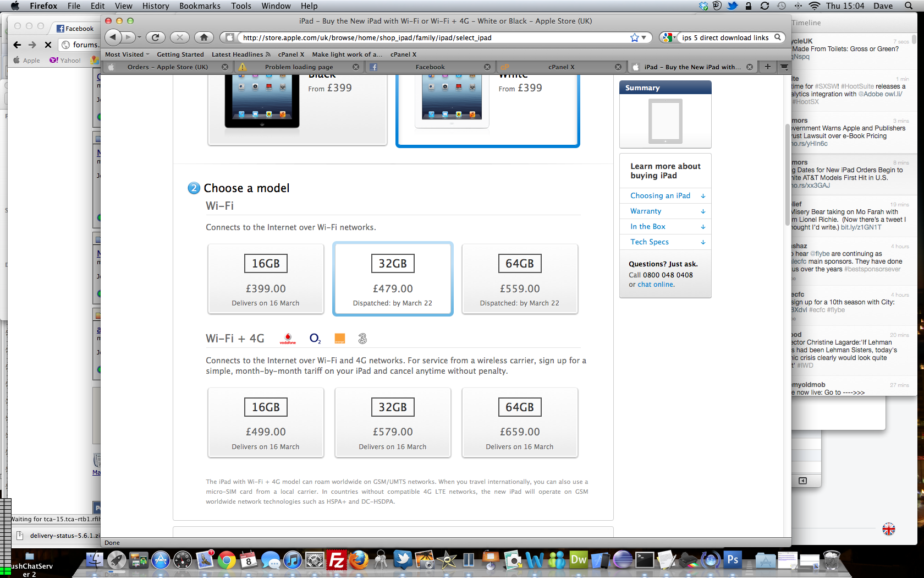Open the Make light work of a... bookmark

pos(347,54)
